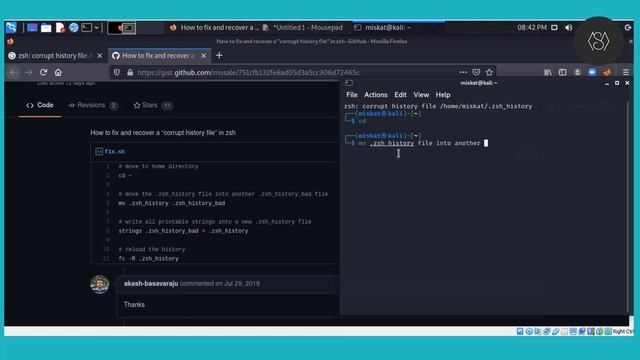
Task: Bookmark this page with the star
Action: coord(489,72)
